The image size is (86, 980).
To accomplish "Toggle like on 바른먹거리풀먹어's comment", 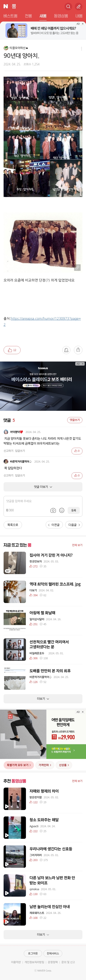I will [77, 476].
